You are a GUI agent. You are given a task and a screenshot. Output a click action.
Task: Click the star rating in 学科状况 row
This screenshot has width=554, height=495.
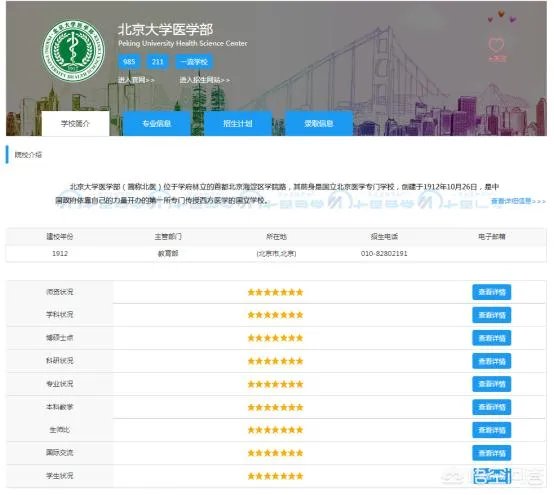coord(276,315)
